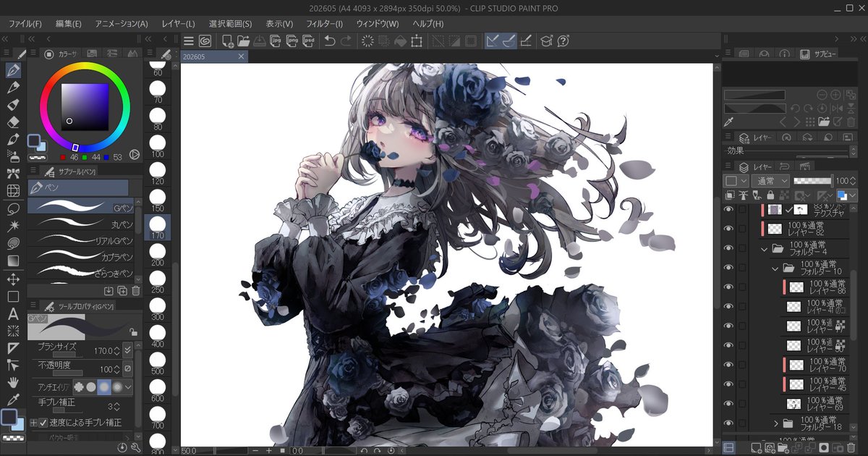
Task: Open CLIP STUDIO launcher icon
Action: (205, 41)
